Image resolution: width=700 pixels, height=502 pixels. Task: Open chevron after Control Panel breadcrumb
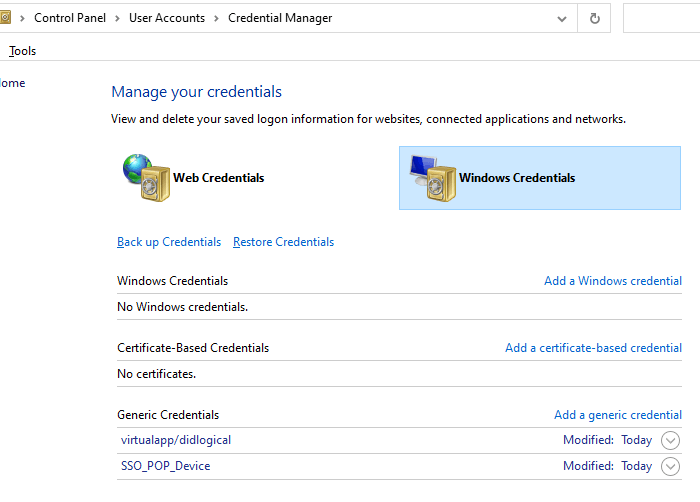(117, 18)
